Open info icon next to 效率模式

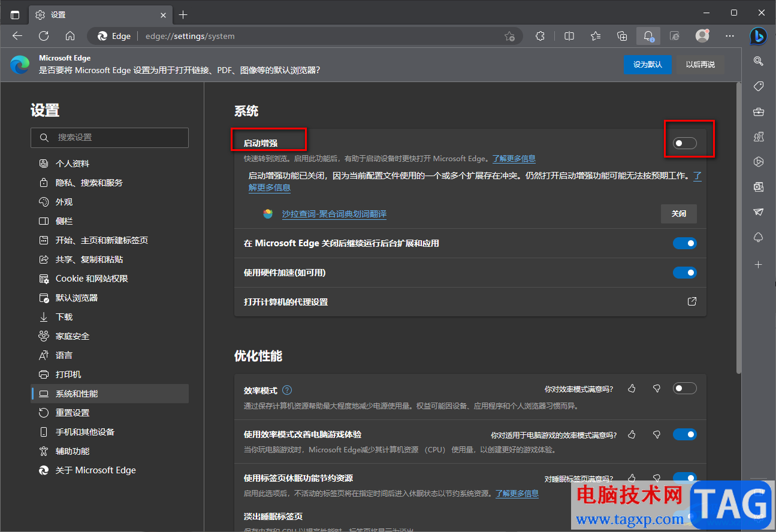(287, 390)
